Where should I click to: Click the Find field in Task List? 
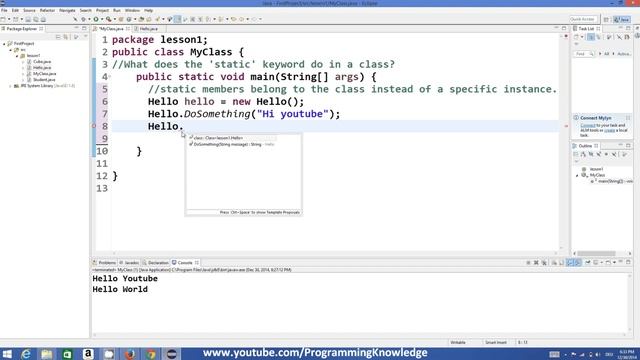[584, 54]
